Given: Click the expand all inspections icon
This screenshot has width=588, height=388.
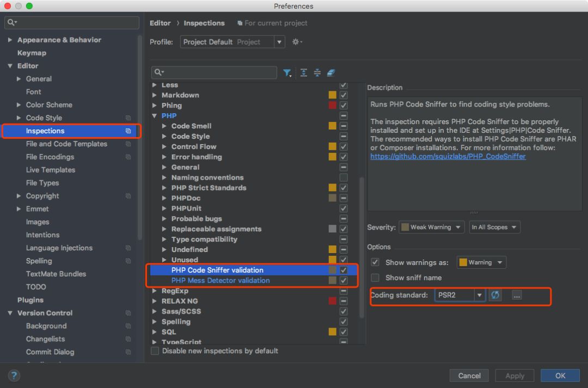Looking at the screenshot, I should pyautogui.click(x=304, y=73).
